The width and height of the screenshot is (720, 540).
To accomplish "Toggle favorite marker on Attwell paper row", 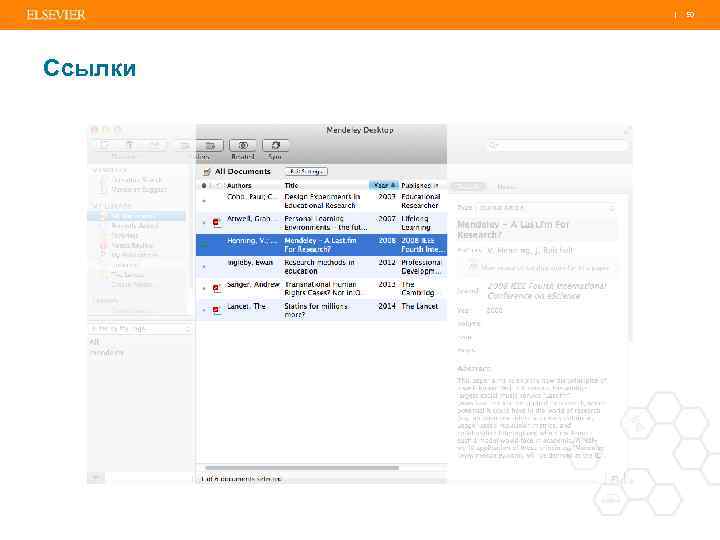I will tap(204, 223).
